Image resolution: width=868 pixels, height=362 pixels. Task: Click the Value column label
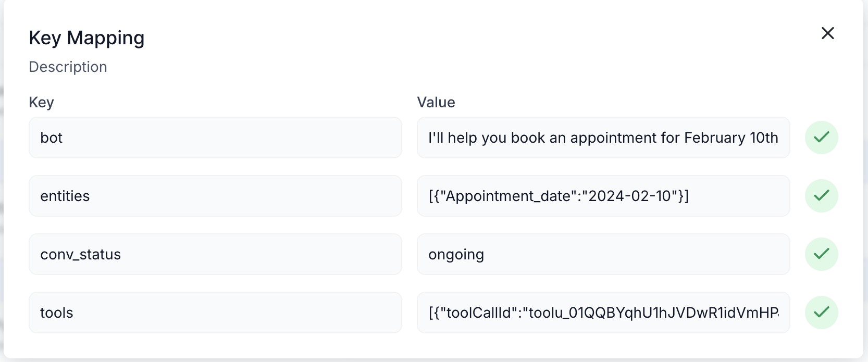coord(436,102)
